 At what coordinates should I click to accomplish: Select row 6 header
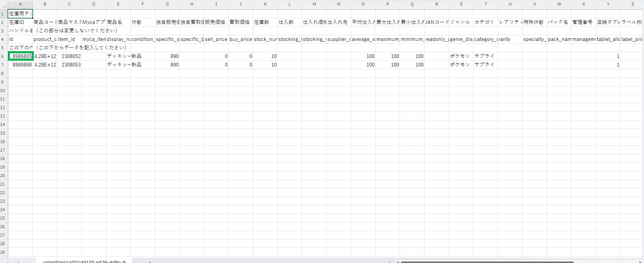coord(4,56)
